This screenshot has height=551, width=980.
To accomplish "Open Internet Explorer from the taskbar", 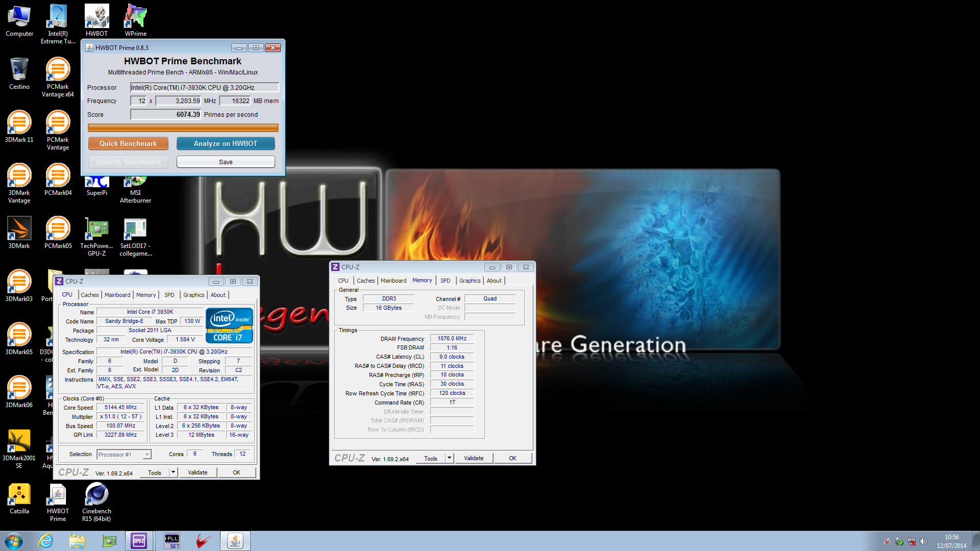I will tap(46, 541).
